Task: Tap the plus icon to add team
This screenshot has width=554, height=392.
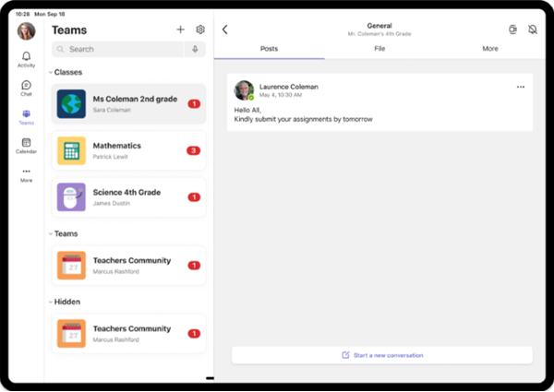Action: (x=181, y=30)
